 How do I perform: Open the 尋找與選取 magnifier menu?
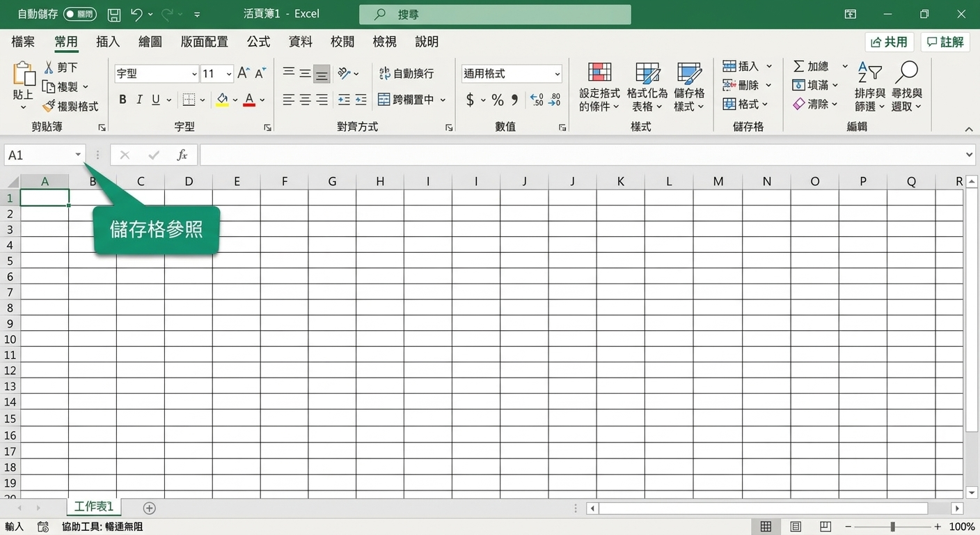907,87
